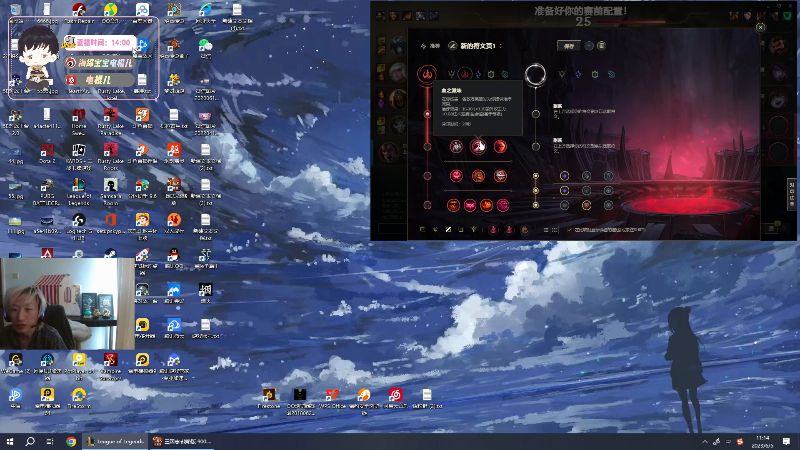Open the notification center icon
This screenshot has width=800, height=450.
[x=787, y=441]
